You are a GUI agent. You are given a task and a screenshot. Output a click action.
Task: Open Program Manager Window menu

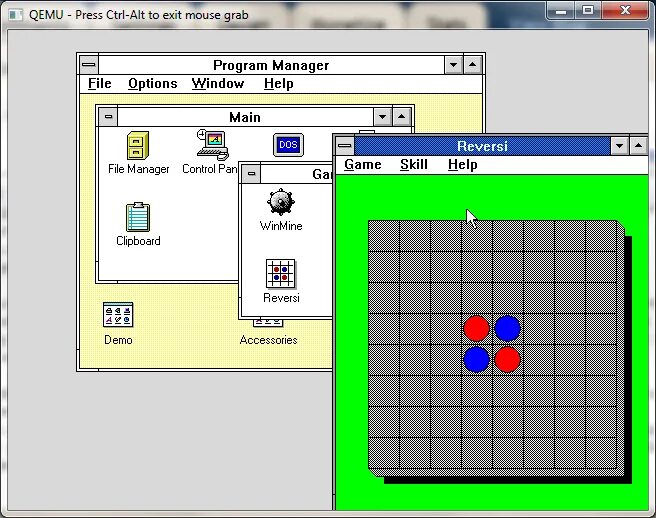tap(218, 84)
